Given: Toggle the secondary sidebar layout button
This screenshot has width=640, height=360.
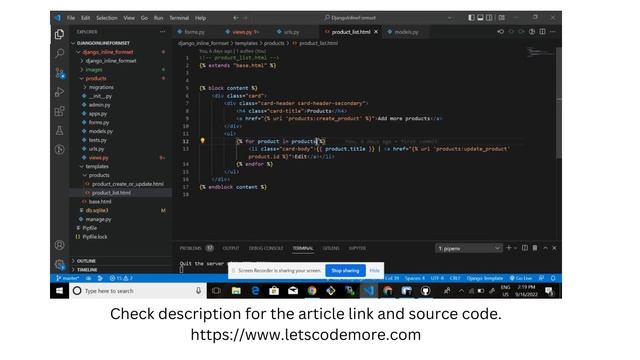Looking at the screenshot, I should coord(489,18).
